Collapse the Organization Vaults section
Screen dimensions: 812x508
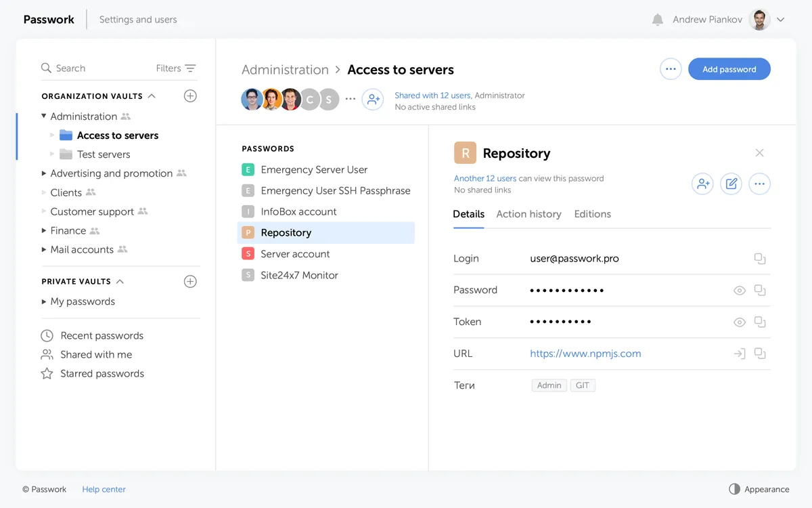(152, 96)
